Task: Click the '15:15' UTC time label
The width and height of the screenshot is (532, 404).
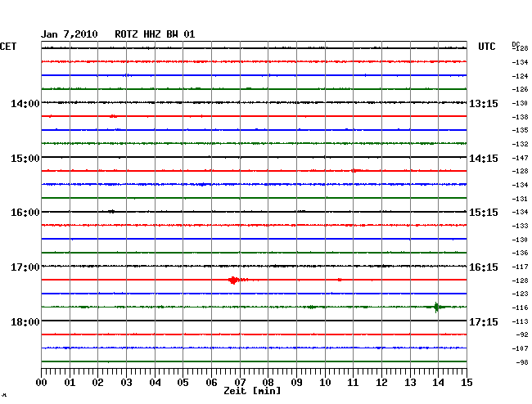Action: tap(484, 213)
